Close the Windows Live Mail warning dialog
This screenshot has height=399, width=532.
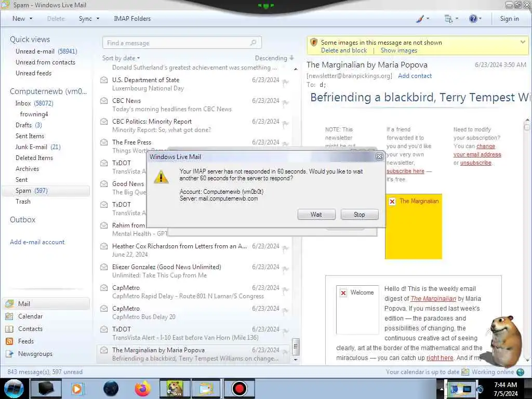379,157
